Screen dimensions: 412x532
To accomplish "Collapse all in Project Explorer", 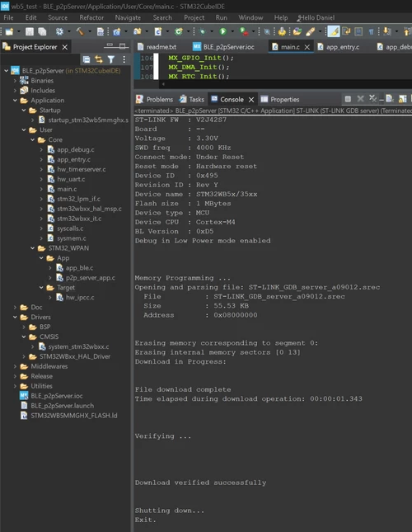I will point(87,59).
